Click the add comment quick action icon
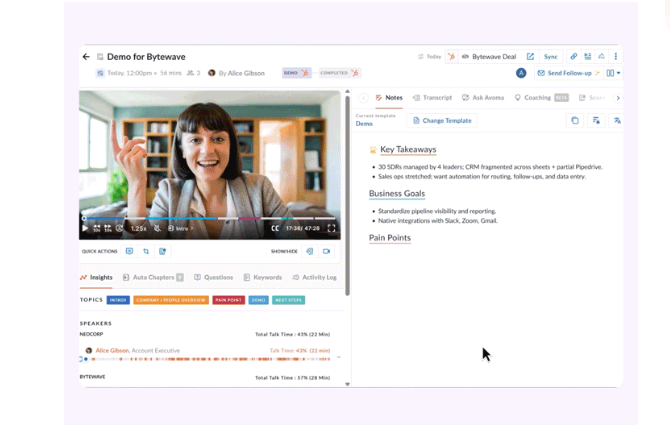Screen dimensions: 670x425 [x=129, y=251]
